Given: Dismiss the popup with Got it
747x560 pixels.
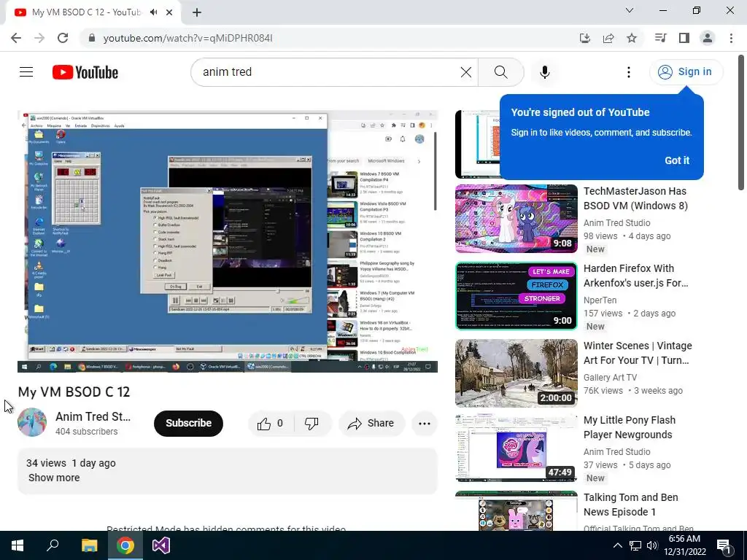Looking at the screenshot, I should [677, 160].
